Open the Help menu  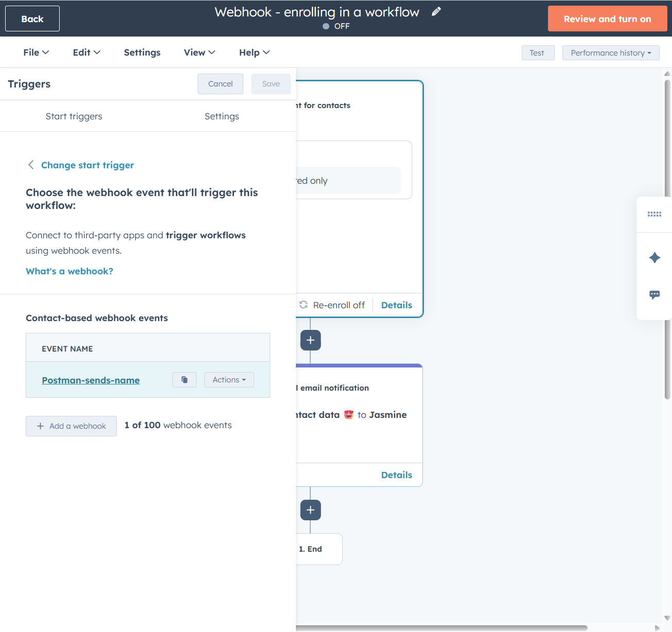(254, 52)
